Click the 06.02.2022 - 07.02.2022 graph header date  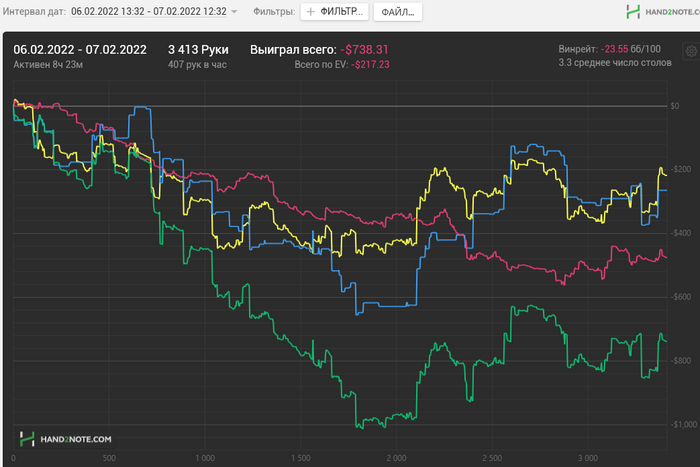[x=80, y=48]
